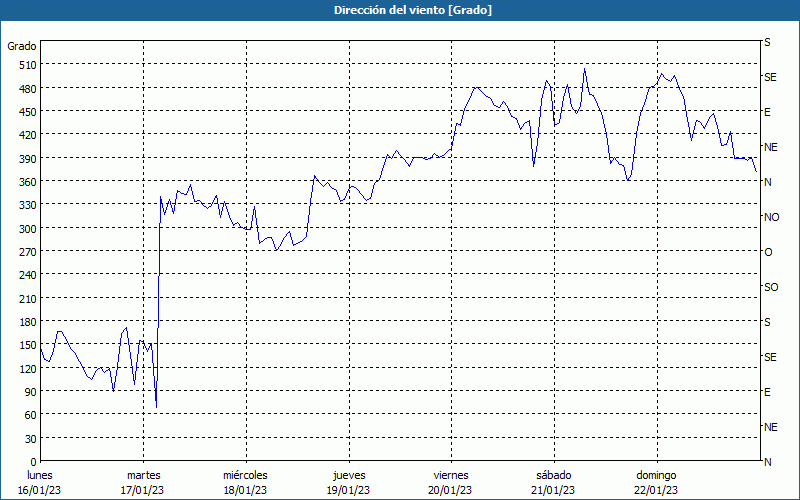Image resolution: width=800 pixels, height=500 pixels.
Task: Select the 'S' compass label level with 180
Action: [x=767, y=322]
